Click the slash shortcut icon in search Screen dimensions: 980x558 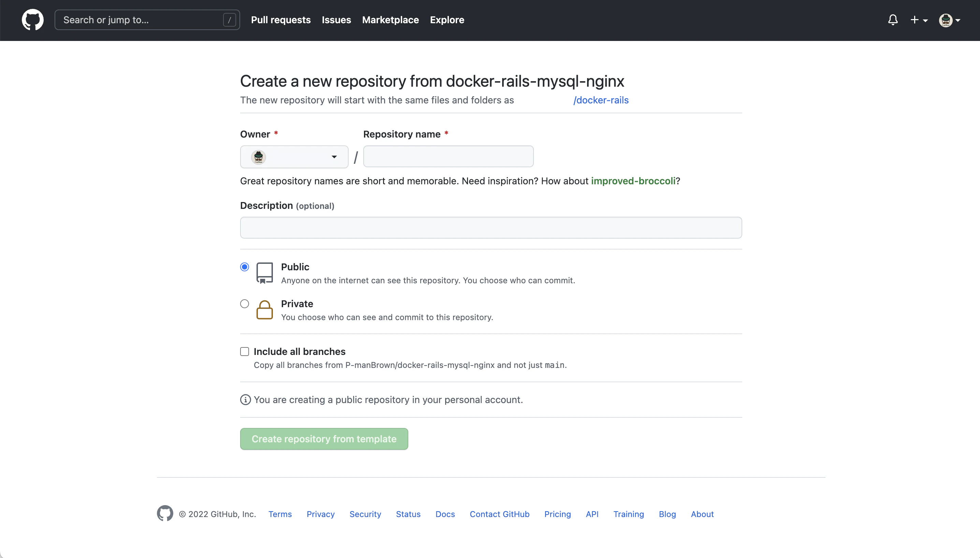point(229,20)
